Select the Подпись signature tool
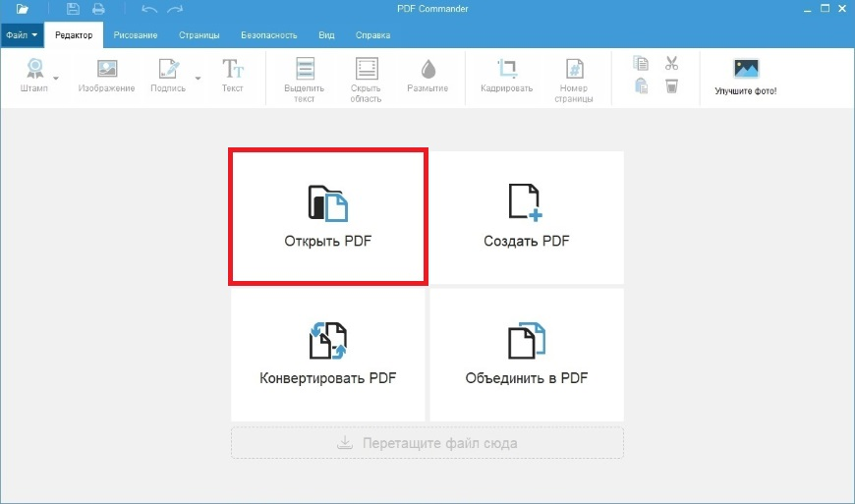The width and height of the screenshot is (855, 504). 168,76
